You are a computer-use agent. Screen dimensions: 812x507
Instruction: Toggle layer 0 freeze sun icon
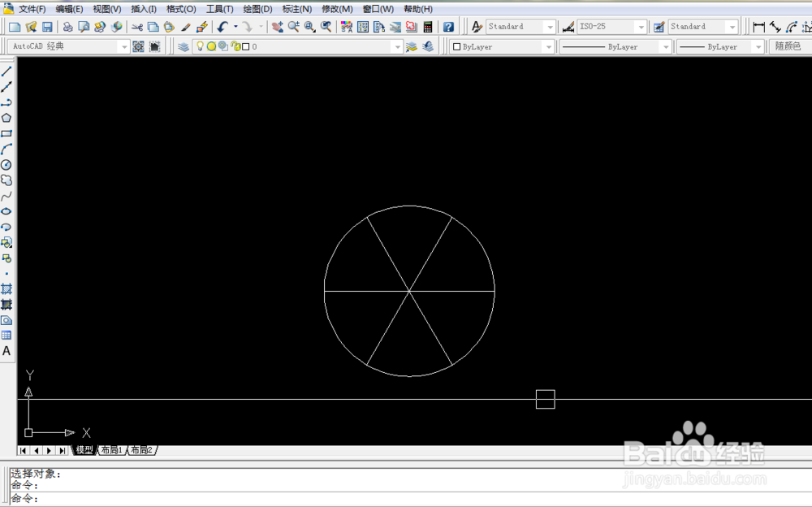click(x=211, y=46)
